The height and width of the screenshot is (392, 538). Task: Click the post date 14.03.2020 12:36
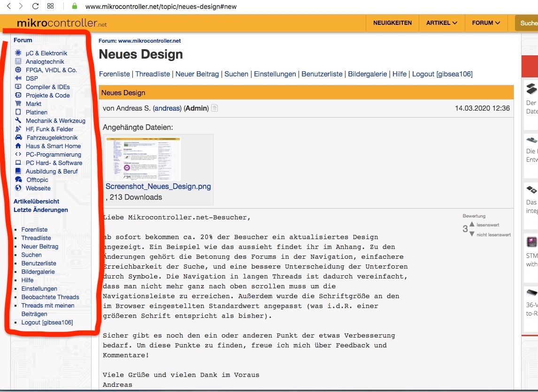point(482,108)
